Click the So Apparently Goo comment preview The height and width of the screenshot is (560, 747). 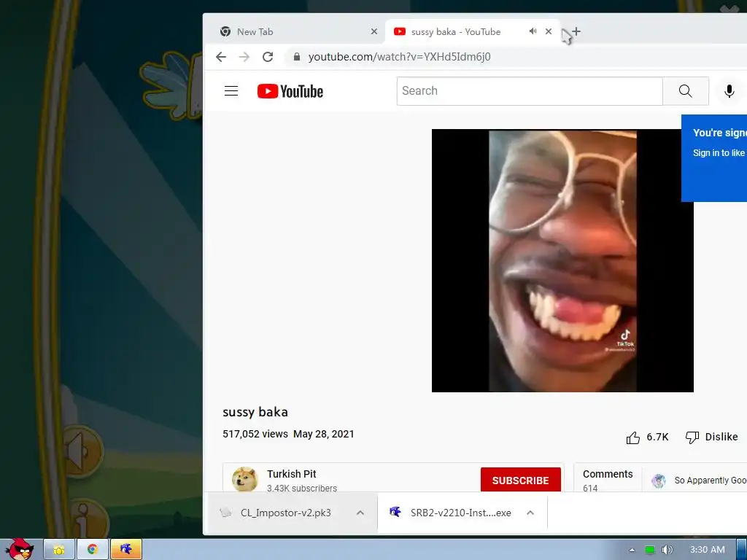pyautogui.click(x=711, y=481)
